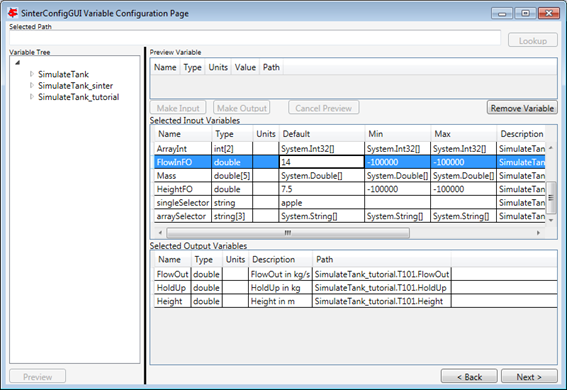The height and width of the screenshot is (390, 567).
Task: Click the horizontal scrollbar left arrow
Action: tap(160, 233)
